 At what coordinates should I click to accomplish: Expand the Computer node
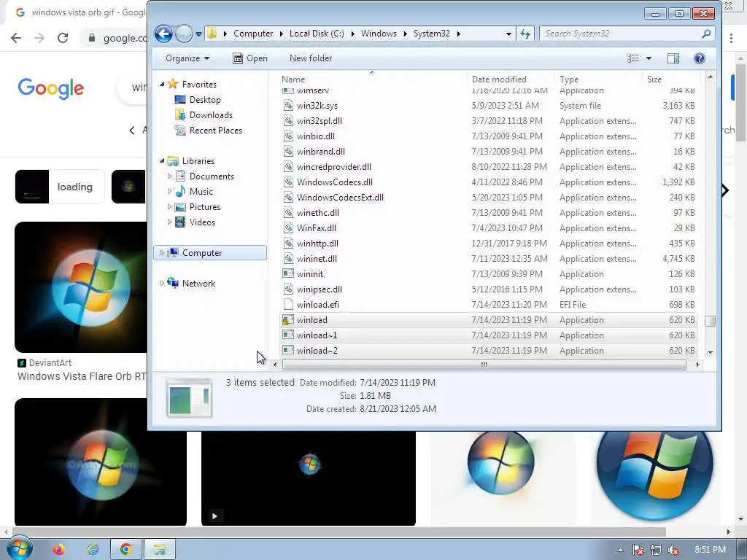click(x=162, y=252)
